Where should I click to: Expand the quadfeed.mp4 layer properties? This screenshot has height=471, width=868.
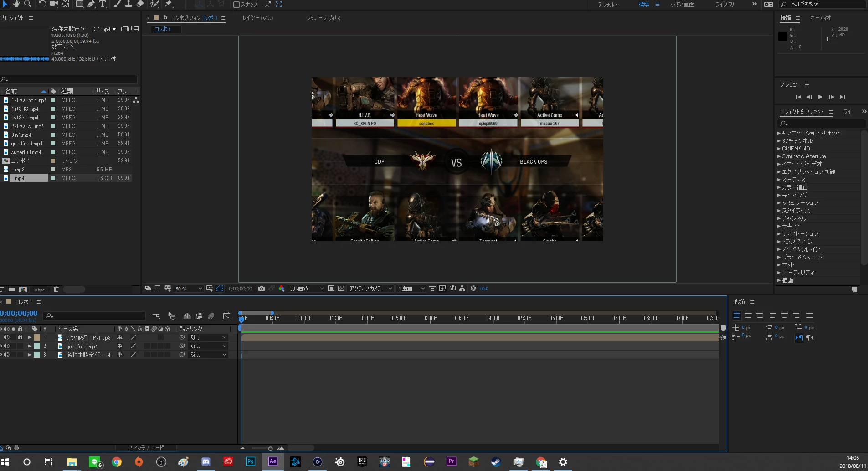tap(30, 346)
